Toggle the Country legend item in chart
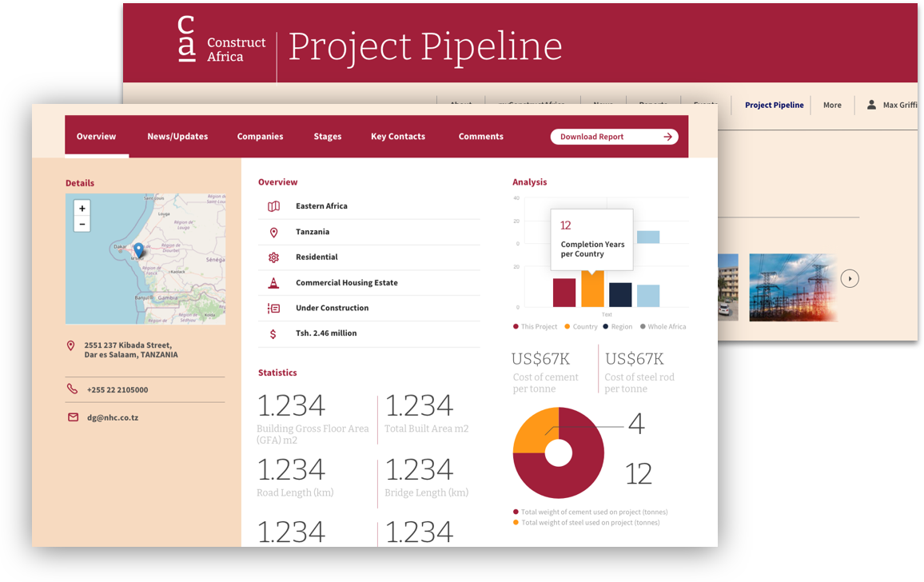The height and width of the screenshot is (582, 924). pyautogui.click(x=580, y=327)
